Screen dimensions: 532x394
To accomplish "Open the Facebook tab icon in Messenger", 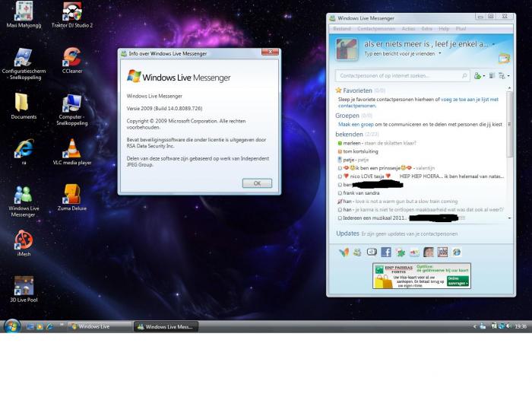I will coord(386,252).
